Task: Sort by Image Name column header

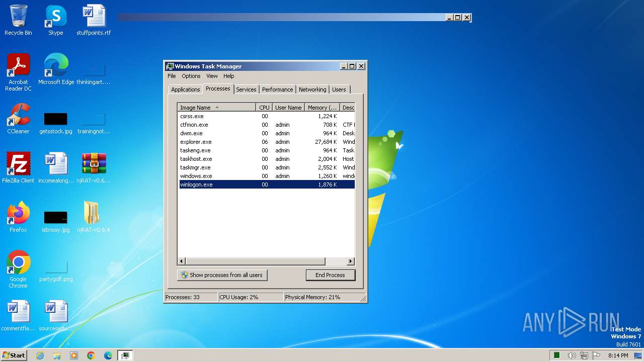Action: [217, 107]
